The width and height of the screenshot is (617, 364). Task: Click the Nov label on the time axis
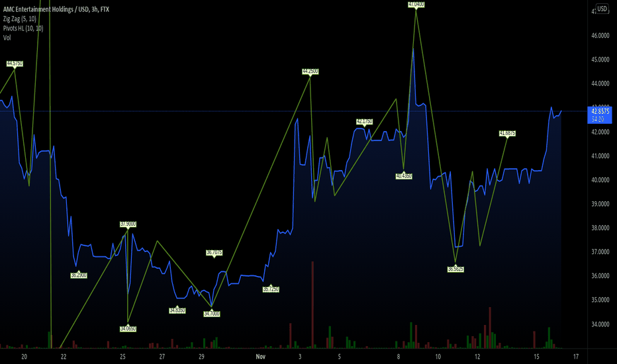(x=260, y=357)
